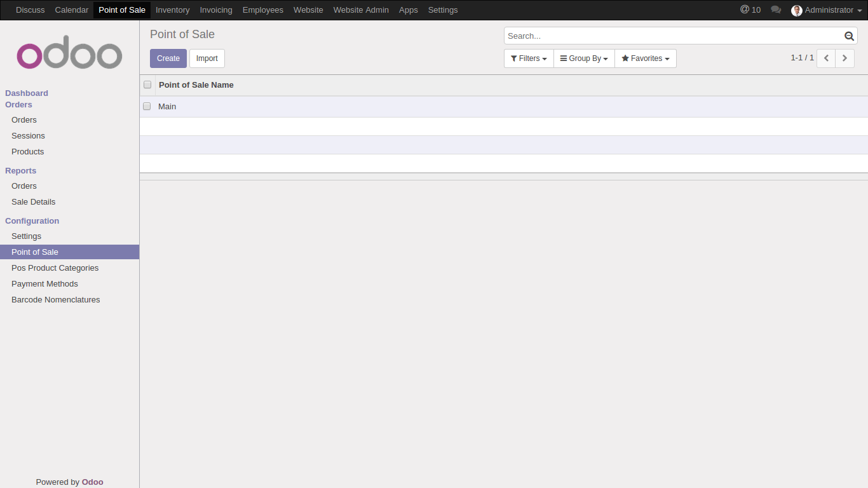
Task: Open the @ mentions inbox showing 10
Action: tap(750, 10)
